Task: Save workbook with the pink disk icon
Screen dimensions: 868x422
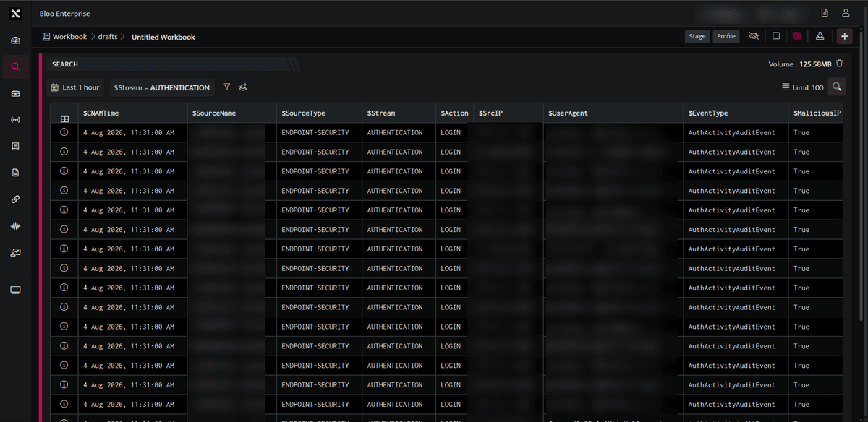Action: pyautogui.click(x=797, y=36)
